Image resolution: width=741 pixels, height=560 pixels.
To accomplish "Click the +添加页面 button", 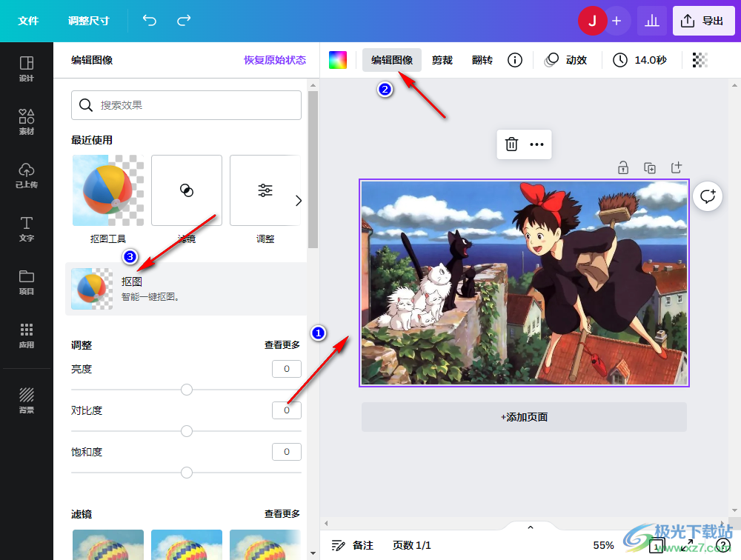I will pyautogui.click(x=524, y=417).
